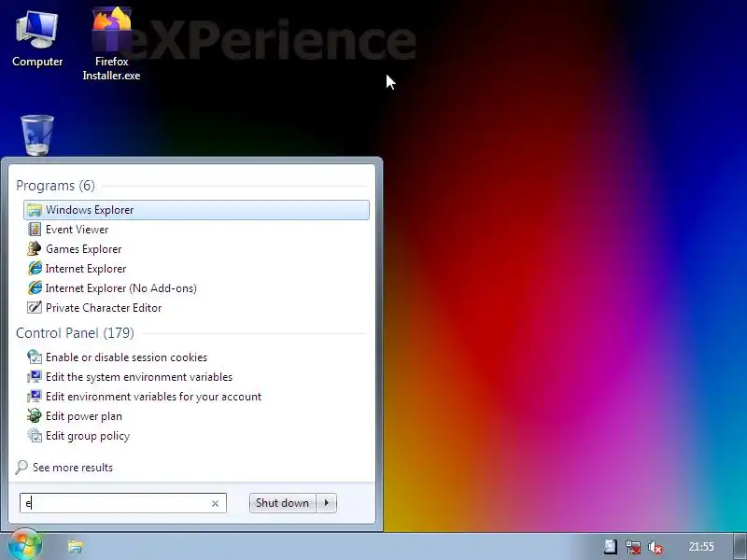The width and height of the screenshot is (747, 560).
Task: Launch Event Viewer from search results
Action: tap(196, 230)
